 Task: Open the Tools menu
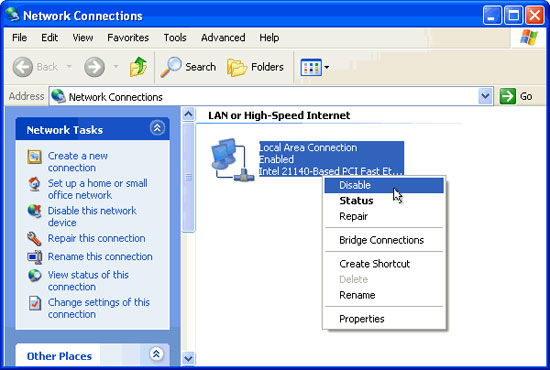pyautogui.click(x=175, y=38)
